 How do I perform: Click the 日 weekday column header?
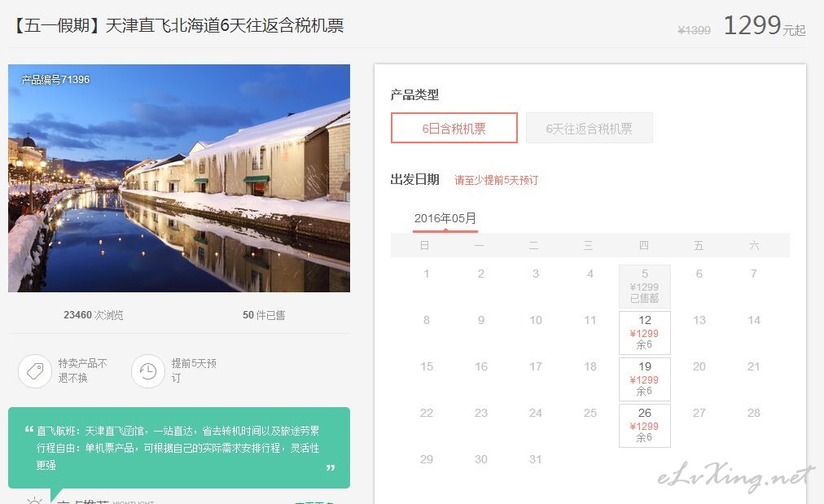click(424, 245)
